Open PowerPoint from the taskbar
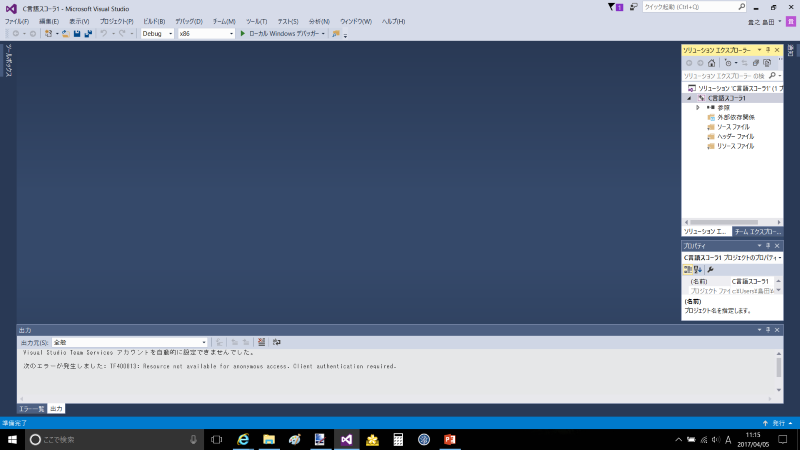800x450 pixels. [x=449, y=439]
